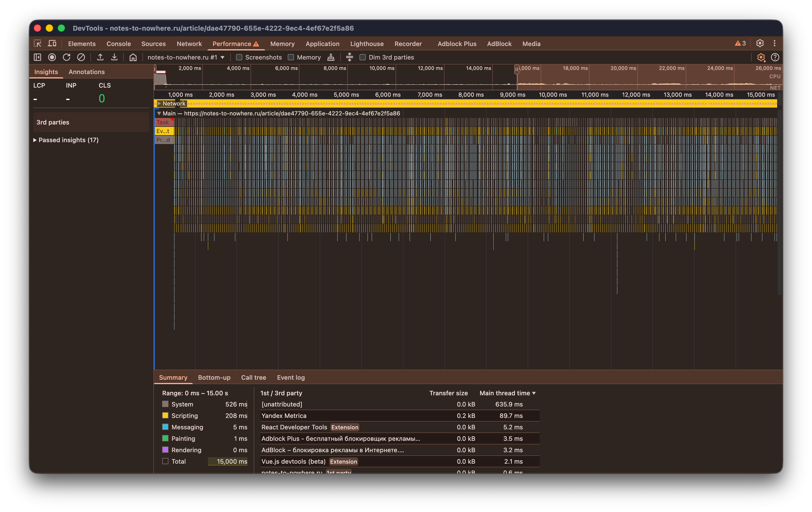Go to the landing page home icon
This screenshot has height=512, width=812.
(133, 57)
